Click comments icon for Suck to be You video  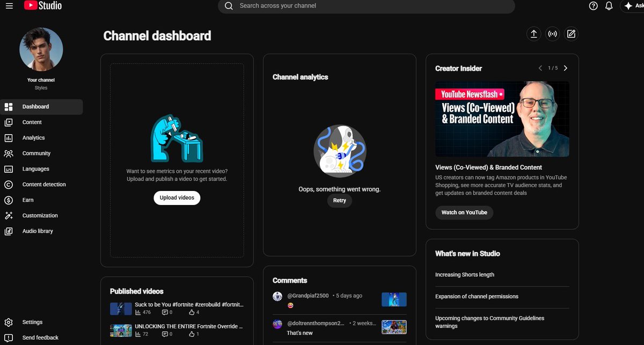click(165, 312)
